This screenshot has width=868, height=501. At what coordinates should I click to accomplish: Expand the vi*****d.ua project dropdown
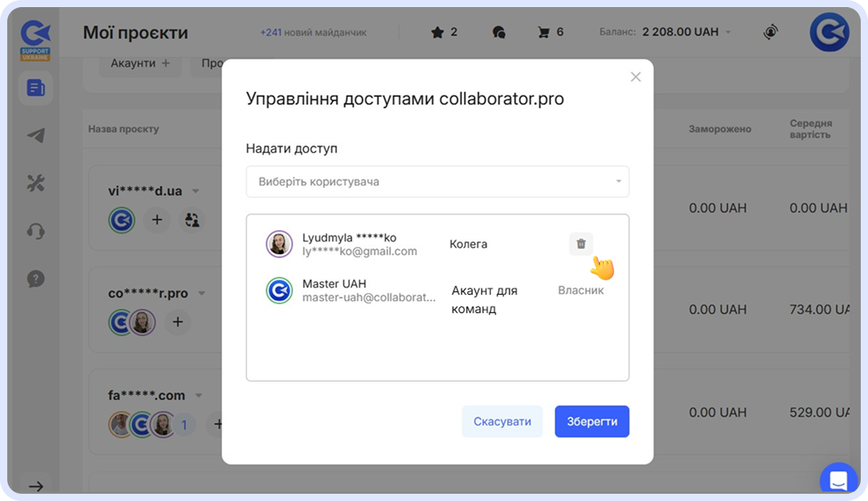click(195, 192)
